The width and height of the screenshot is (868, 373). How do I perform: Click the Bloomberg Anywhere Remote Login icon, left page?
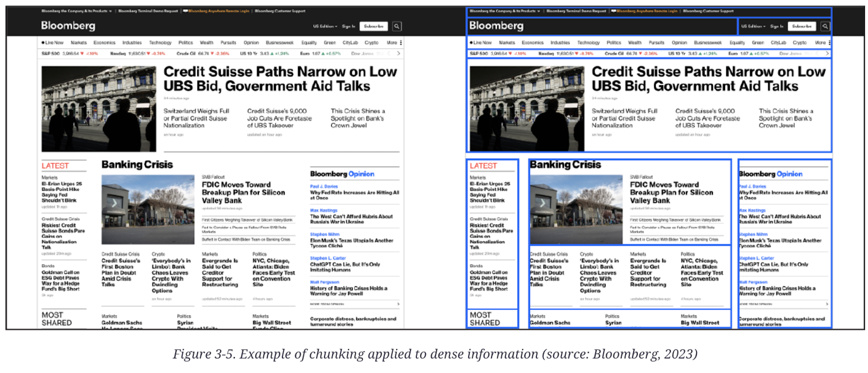click(186, 11)
